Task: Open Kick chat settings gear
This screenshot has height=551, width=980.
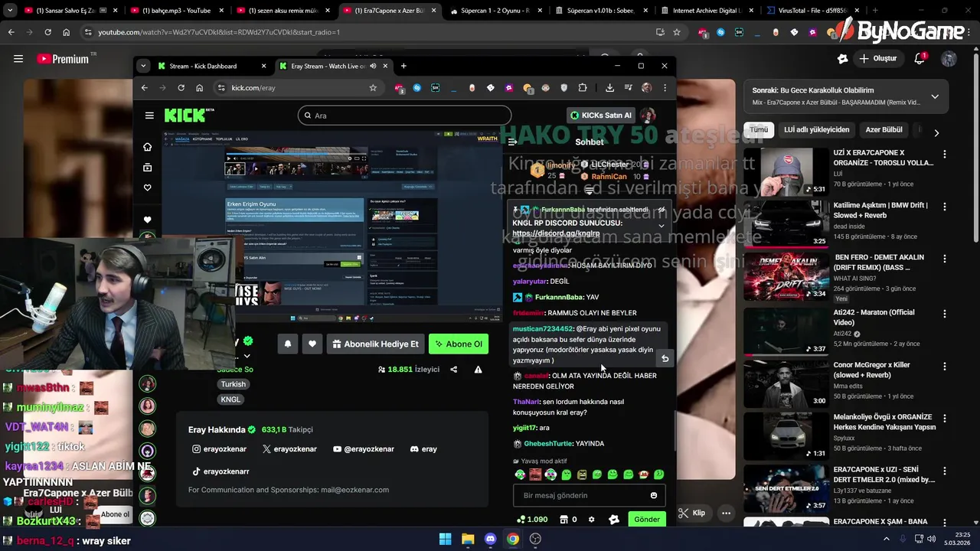Action: (x=591, y=520)
